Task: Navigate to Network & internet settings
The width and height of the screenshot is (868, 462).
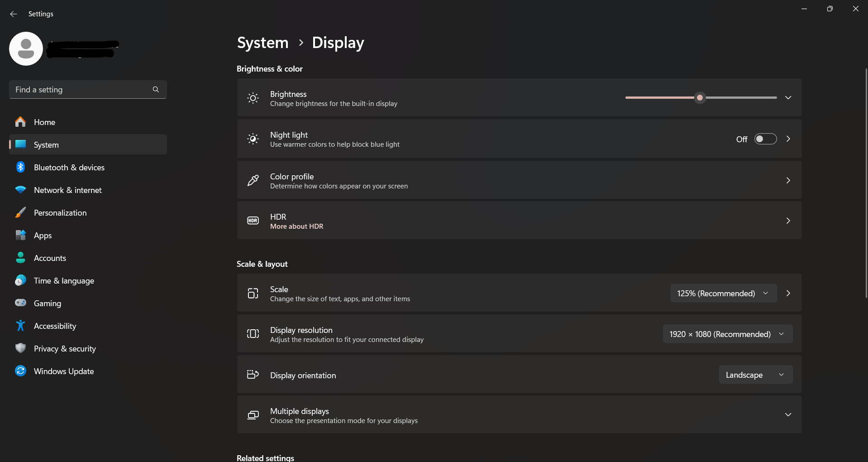Action: (67, 190)
